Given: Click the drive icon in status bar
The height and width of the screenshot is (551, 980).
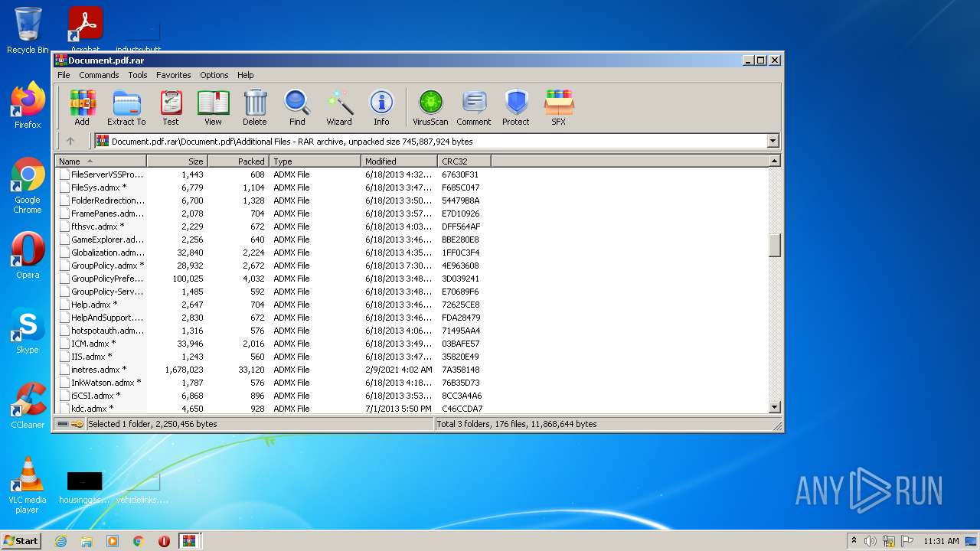Looking at the screenshot, I should point(63,424).
